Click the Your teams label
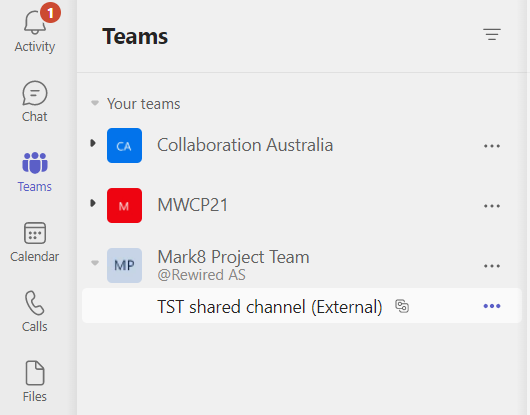This screenshot has height=415, width=530. tap(144, 104)
